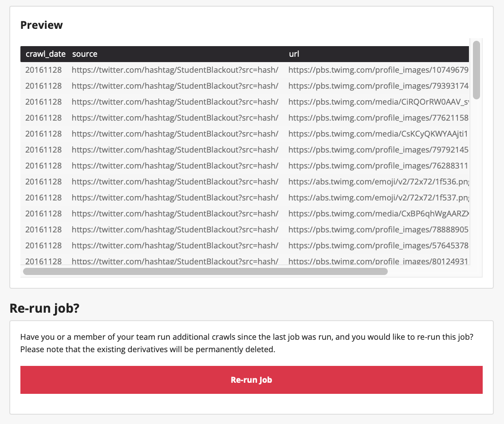This screenshot has width=504, height=424.
Task: Select the url cell with profile_images/10749679
Action: point(378,70)
